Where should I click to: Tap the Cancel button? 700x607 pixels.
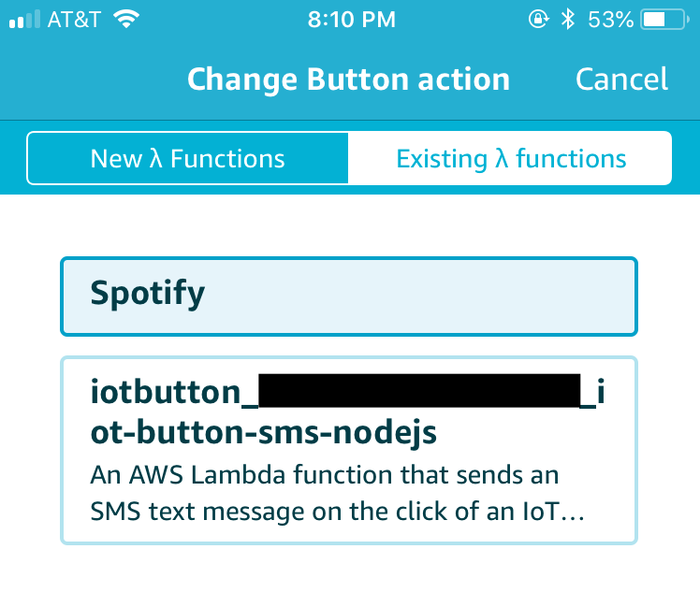point(621,79)
